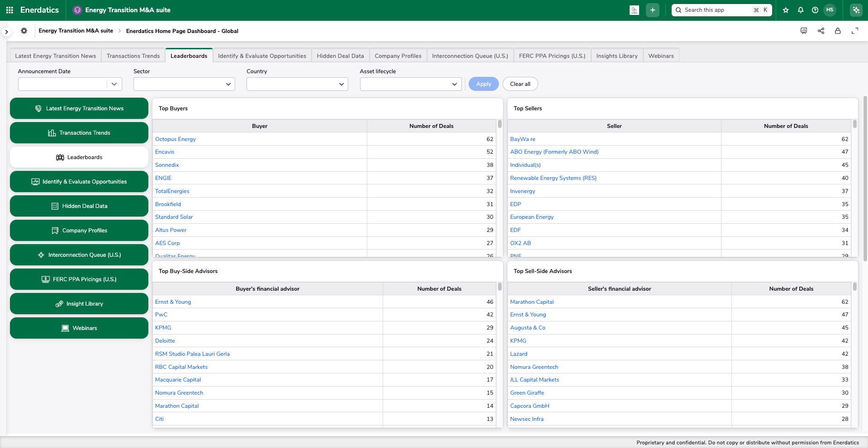The image size is (868, 448).
Task: Open the RSM Studio Palea Lauri Gerla link
Action: point(192,354)
